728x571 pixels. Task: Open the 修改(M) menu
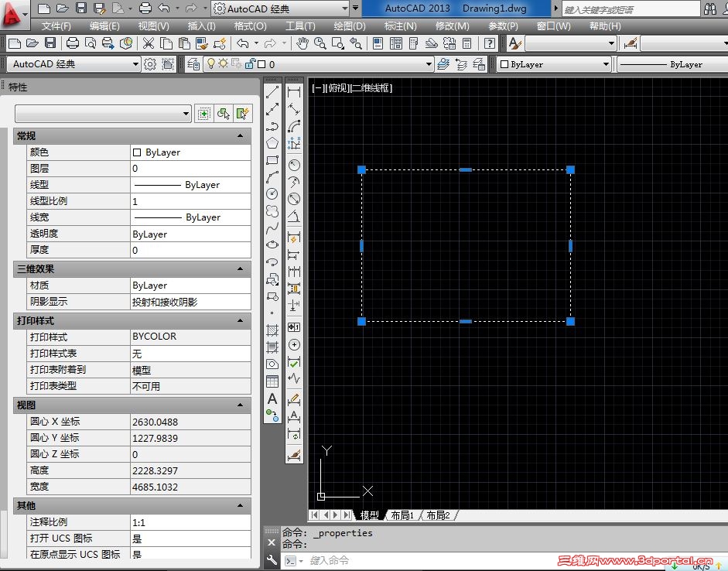453,26
